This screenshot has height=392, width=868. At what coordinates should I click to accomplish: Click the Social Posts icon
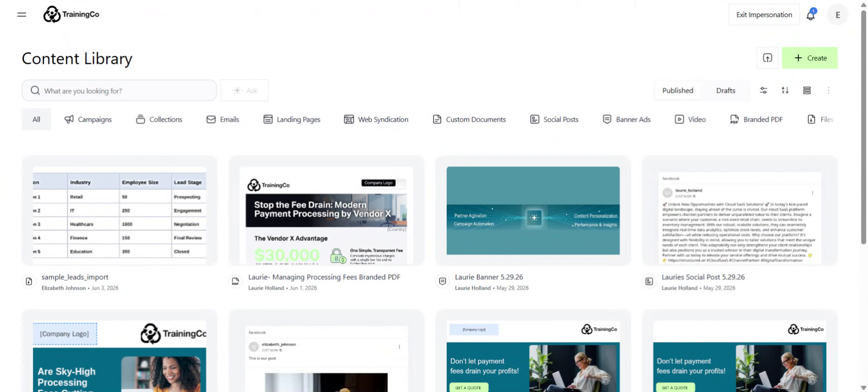pos(535,119)
